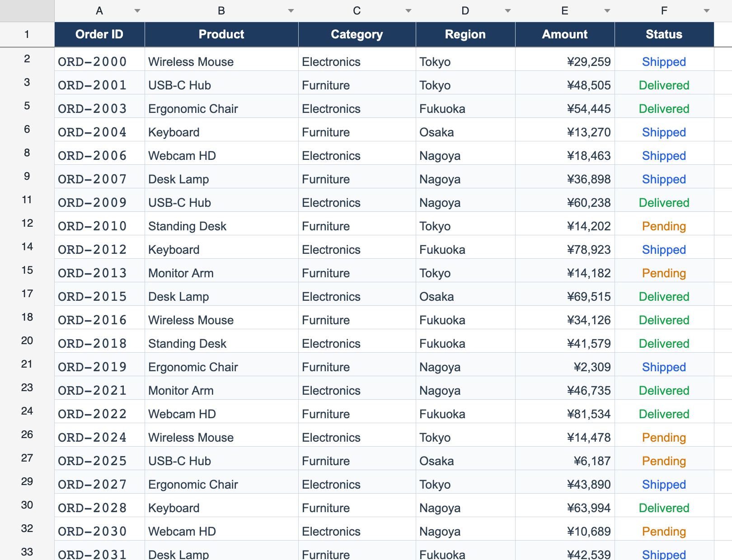Viewport: 732px width, 560px height.
Task: Select row 26 header number
Action: tap(27, 434)
